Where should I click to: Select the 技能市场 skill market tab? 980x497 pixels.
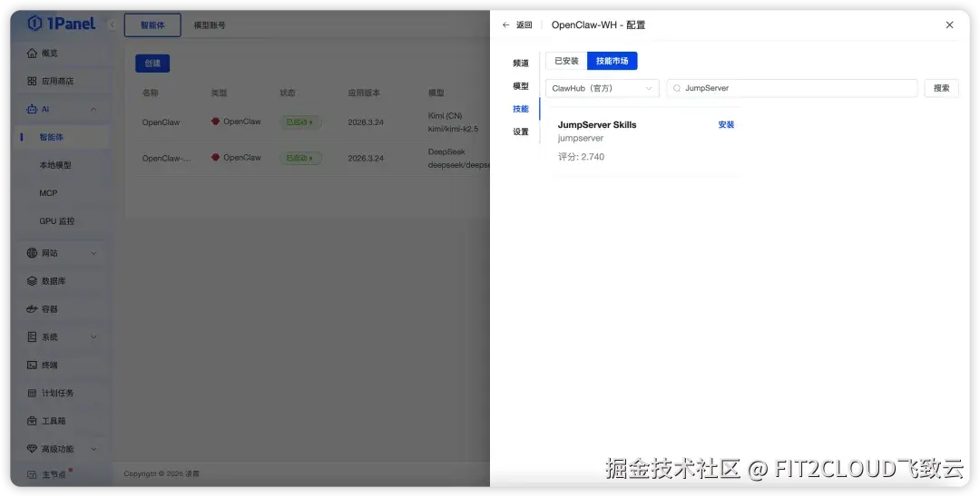point(612,61)
